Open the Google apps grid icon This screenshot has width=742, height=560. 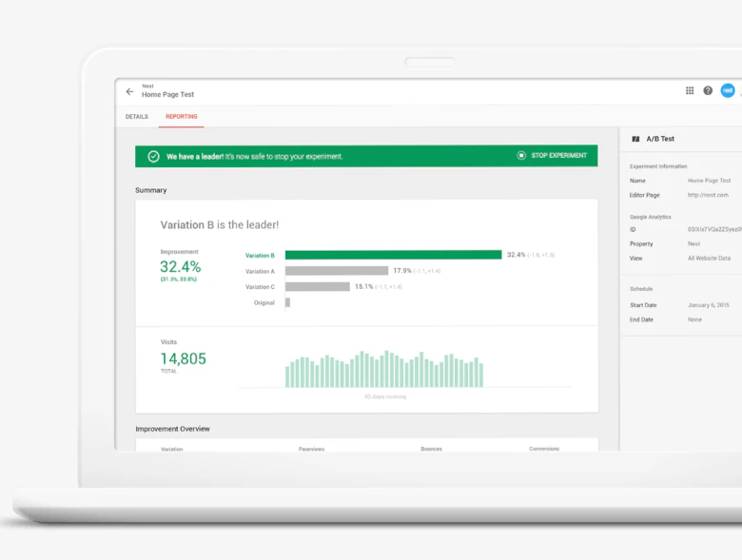click(690, 90)
